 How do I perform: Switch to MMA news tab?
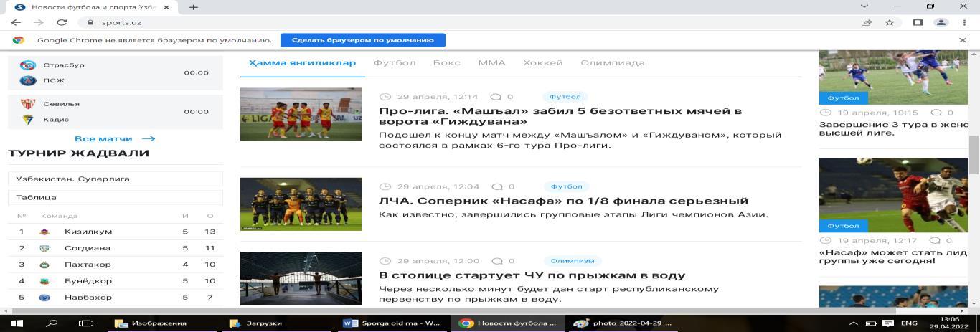point(491,63)
